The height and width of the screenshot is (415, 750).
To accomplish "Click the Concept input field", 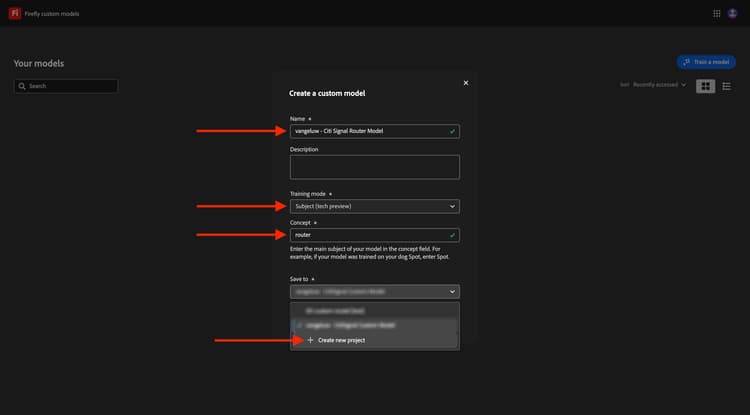I will click(375, 235).
